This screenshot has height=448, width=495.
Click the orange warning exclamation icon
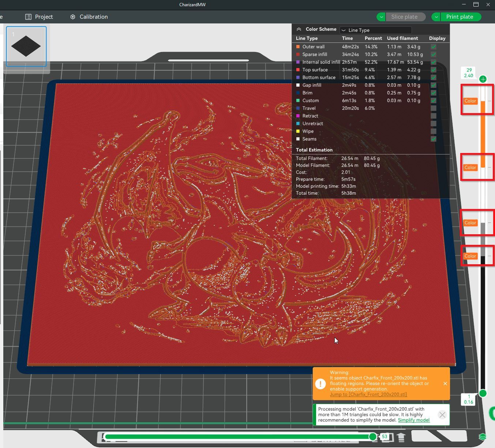(x=320, y=384)
